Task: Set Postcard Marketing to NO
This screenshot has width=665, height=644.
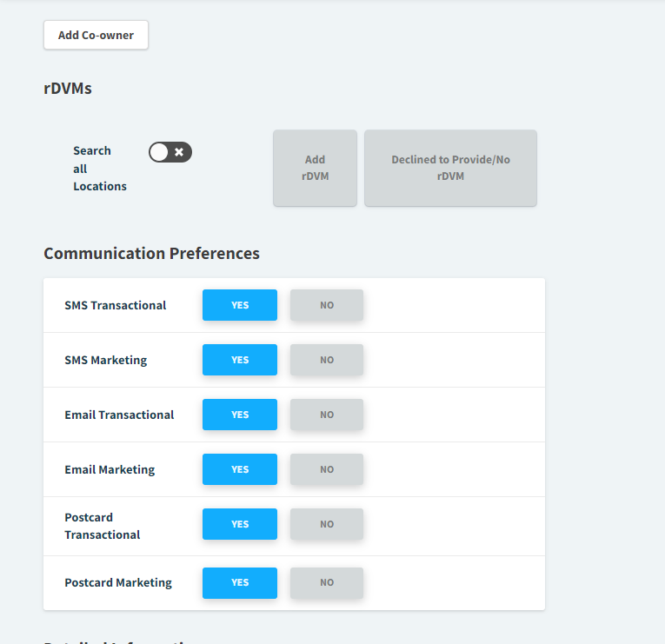Action: (327, 582)
